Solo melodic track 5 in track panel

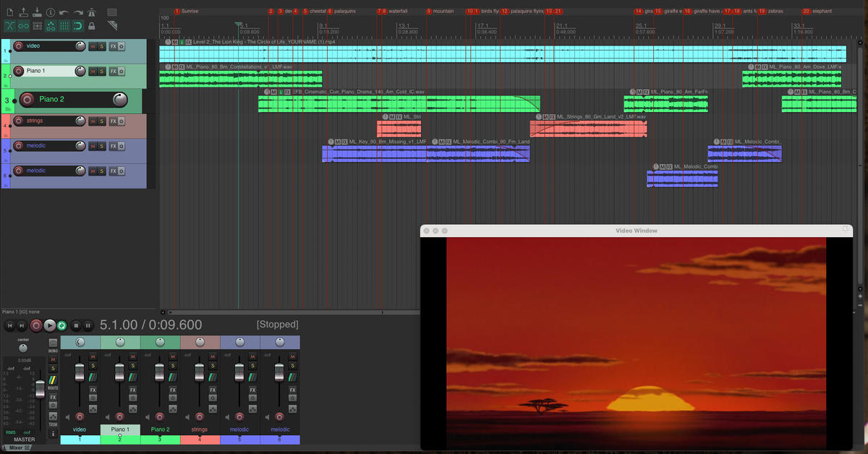102,146
